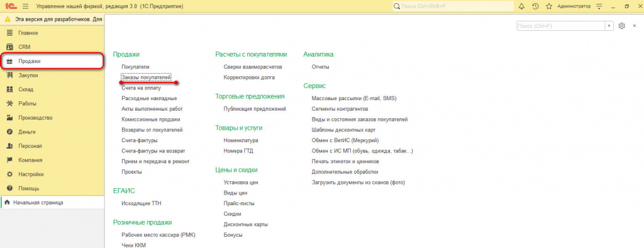Open Возвраты от покупателей link
644x248 pixels.
coord(152,130)
